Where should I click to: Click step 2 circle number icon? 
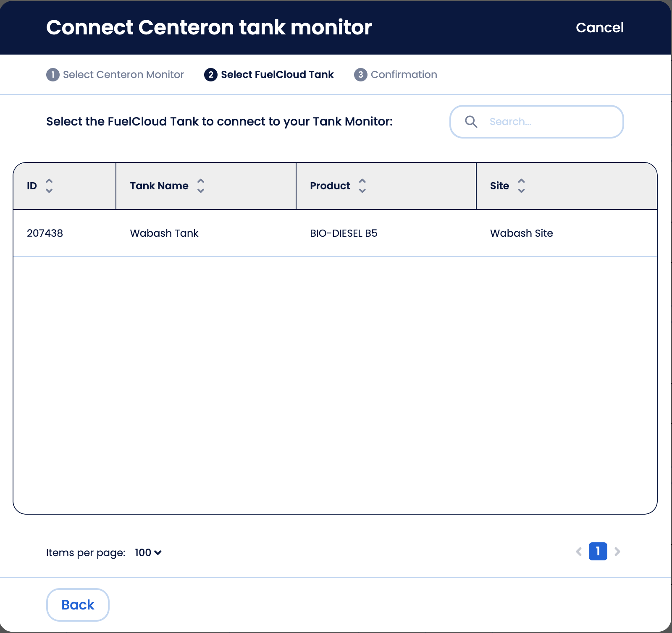211,75
